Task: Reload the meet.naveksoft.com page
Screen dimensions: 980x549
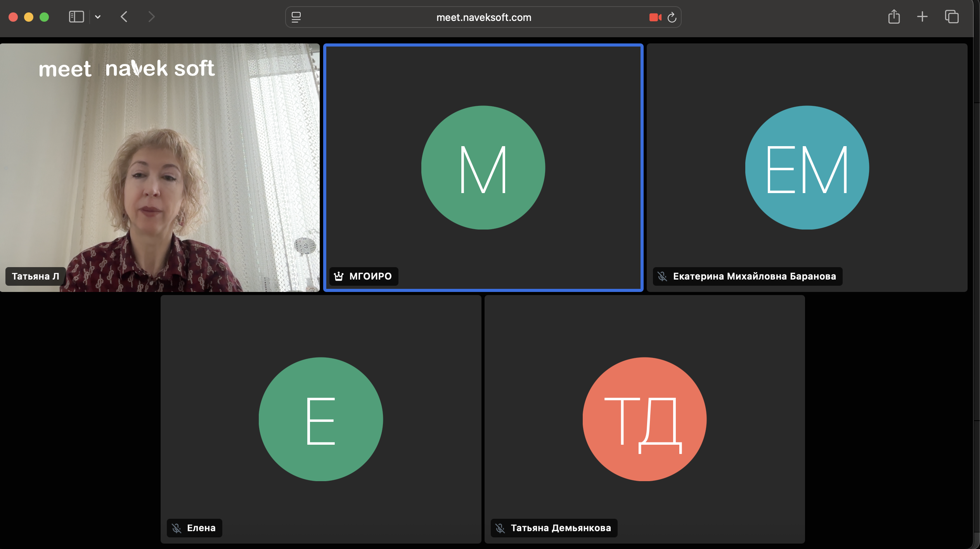Action: click(x=672, y=17)
